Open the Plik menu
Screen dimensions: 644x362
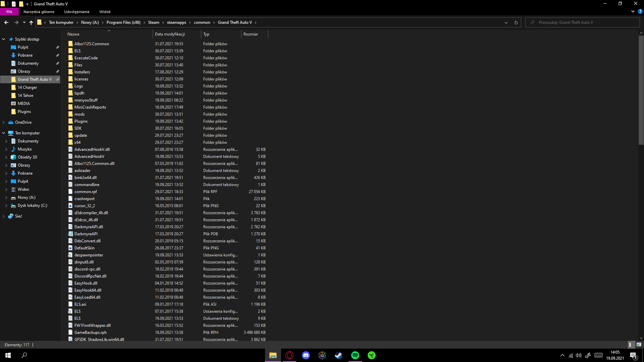tap(9, 12)
